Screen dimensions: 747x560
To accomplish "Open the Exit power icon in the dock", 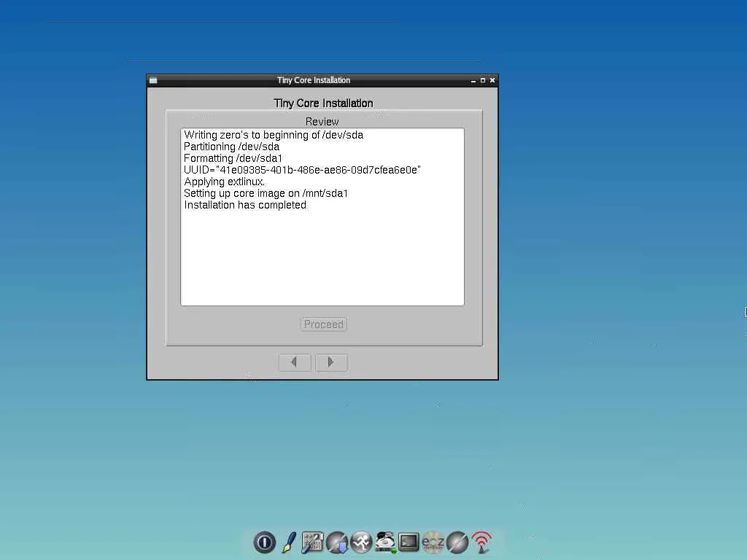I will (x=264, y=542).
